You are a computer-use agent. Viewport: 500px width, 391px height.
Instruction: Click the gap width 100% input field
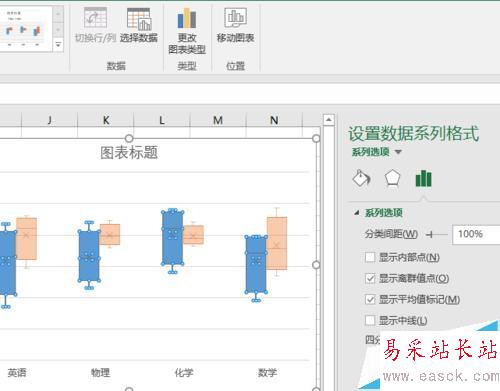point(476,235)
